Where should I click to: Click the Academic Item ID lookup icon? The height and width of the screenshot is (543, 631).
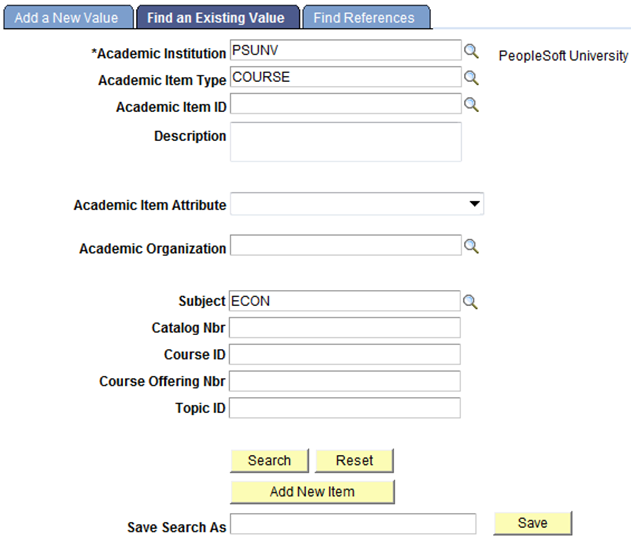click(471, 103)
